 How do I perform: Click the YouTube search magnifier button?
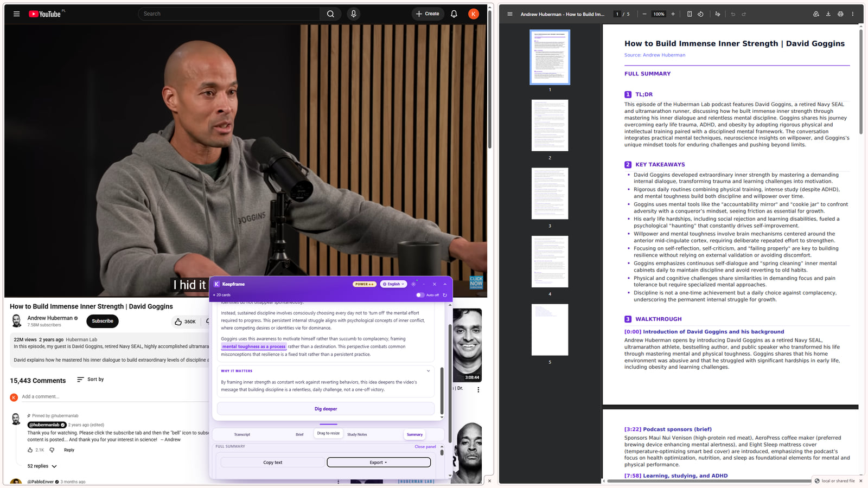[x=330, y=14]
